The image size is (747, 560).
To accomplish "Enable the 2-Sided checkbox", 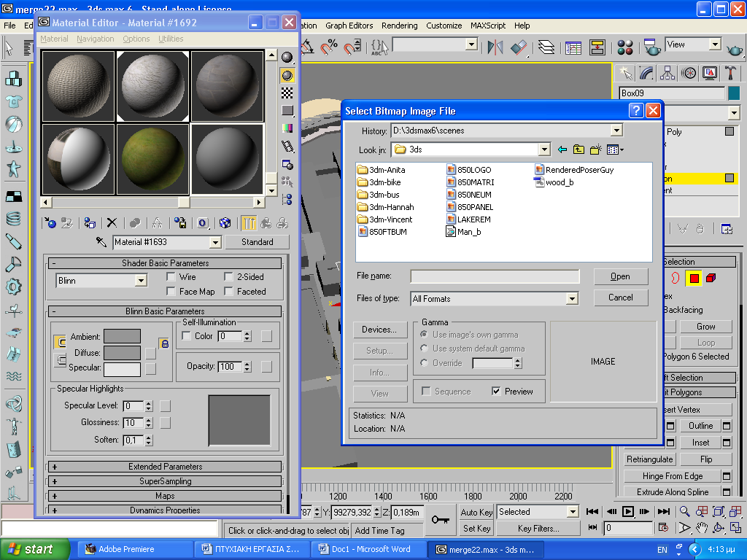I will point(228,276).
